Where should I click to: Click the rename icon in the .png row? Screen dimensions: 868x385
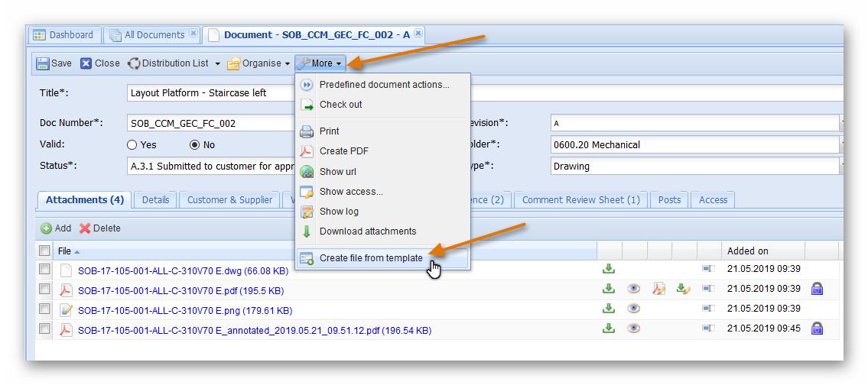(709, 308)
